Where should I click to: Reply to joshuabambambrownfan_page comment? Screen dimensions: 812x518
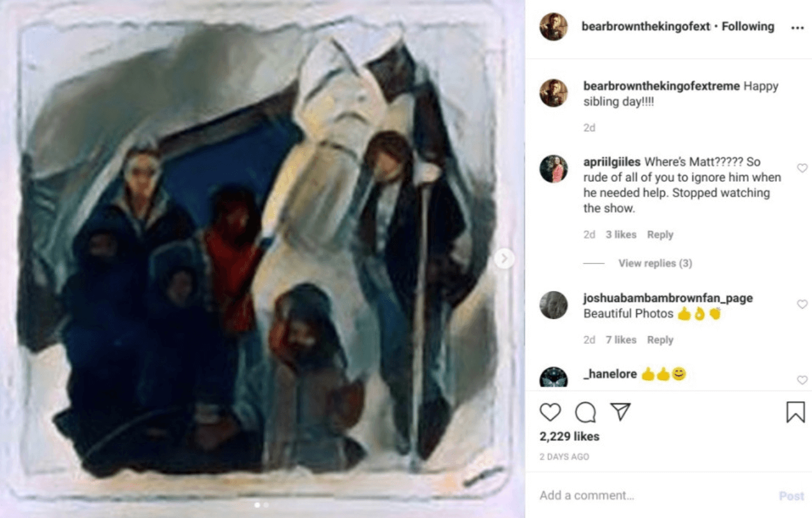pos(660,340)
